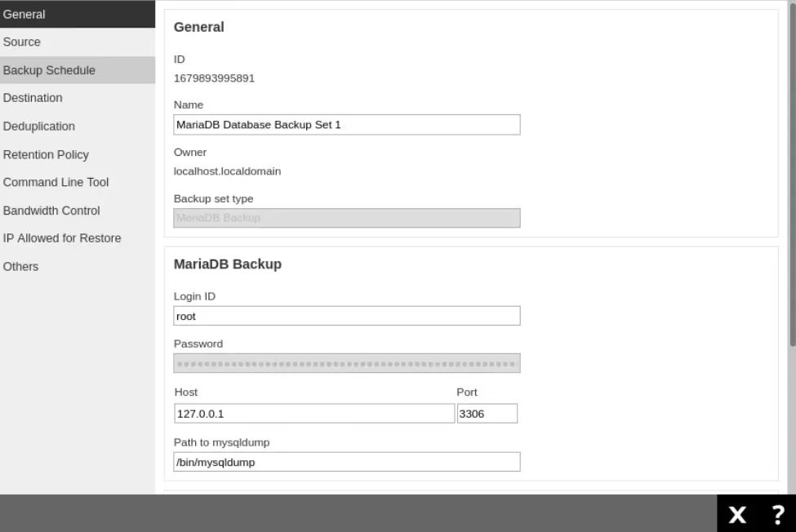Edit the Host address field
The height and width of the screenshot is (532, 796).
314,414
